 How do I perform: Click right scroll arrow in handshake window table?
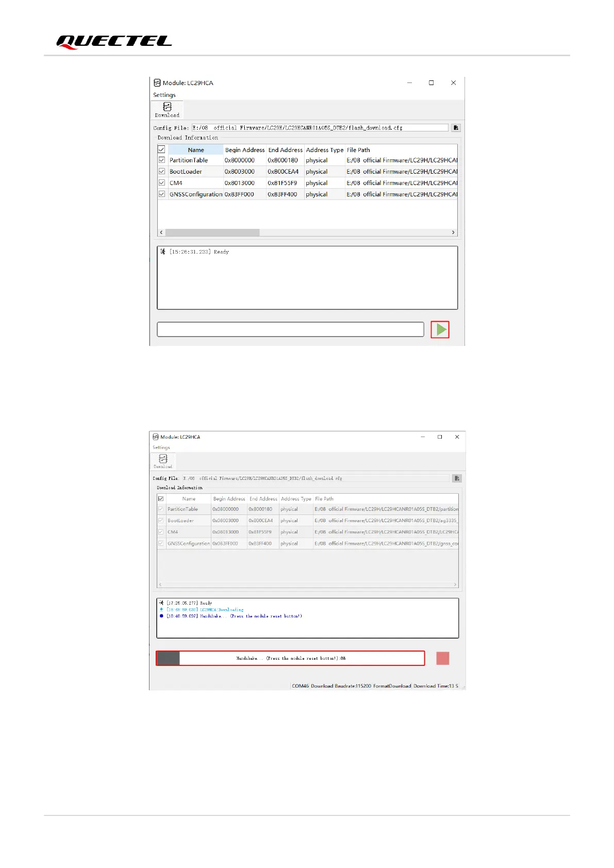pyautogui.click(x=455, y=585)
